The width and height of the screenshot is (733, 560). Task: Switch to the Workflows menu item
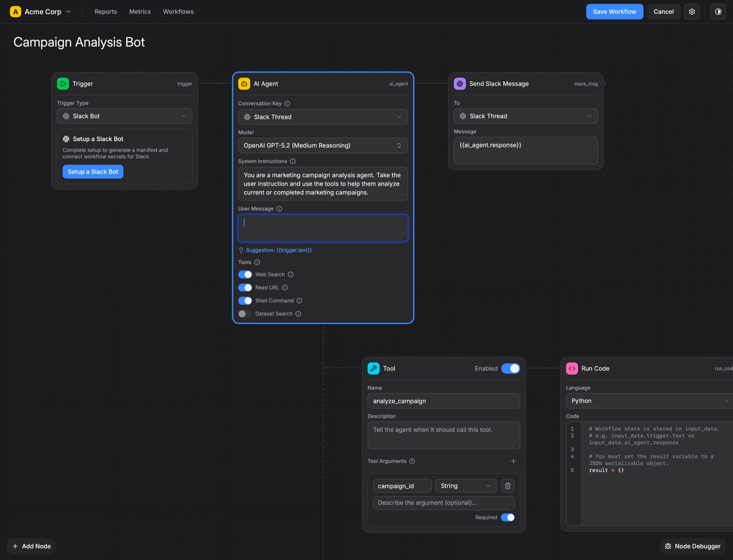pos(178,12)
